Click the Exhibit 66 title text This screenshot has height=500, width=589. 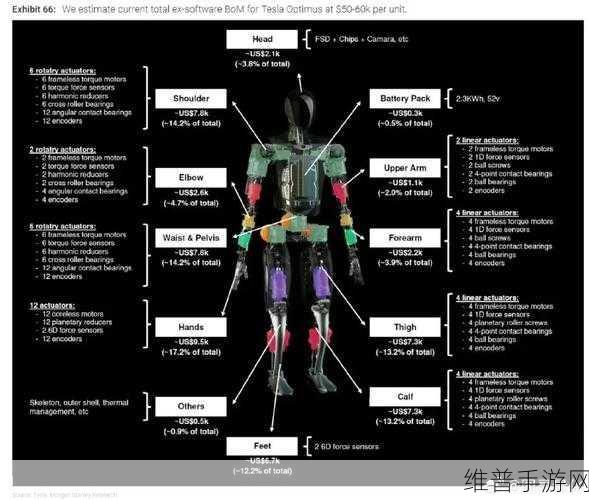209,9
